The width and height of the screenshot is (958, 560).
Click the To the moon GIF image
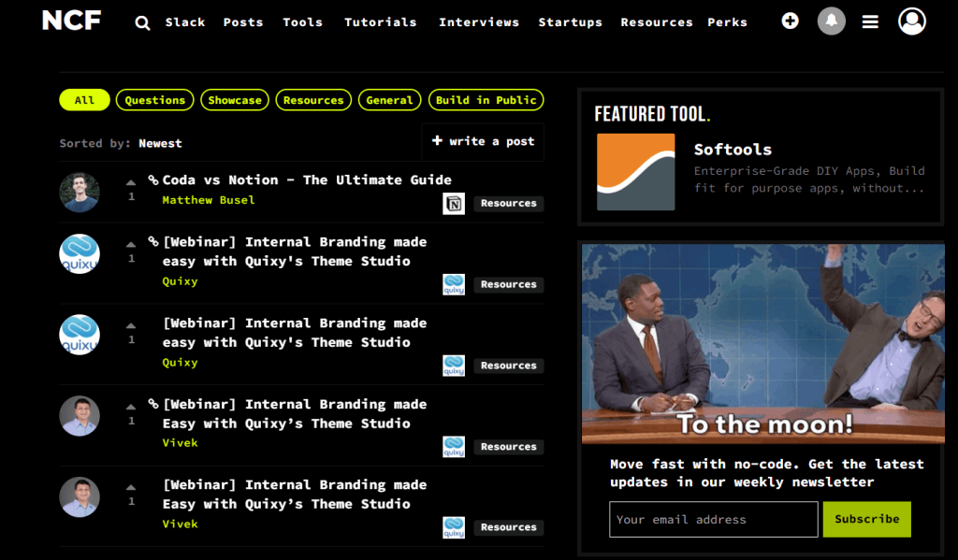763,344
